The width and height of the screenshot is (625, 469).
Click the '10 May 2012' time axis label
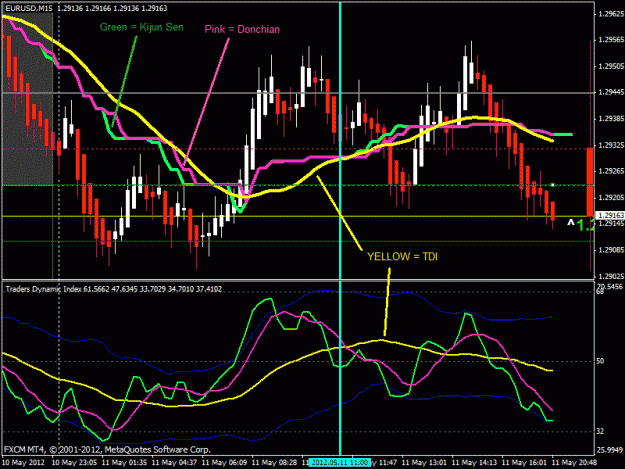tap(24, 463)
